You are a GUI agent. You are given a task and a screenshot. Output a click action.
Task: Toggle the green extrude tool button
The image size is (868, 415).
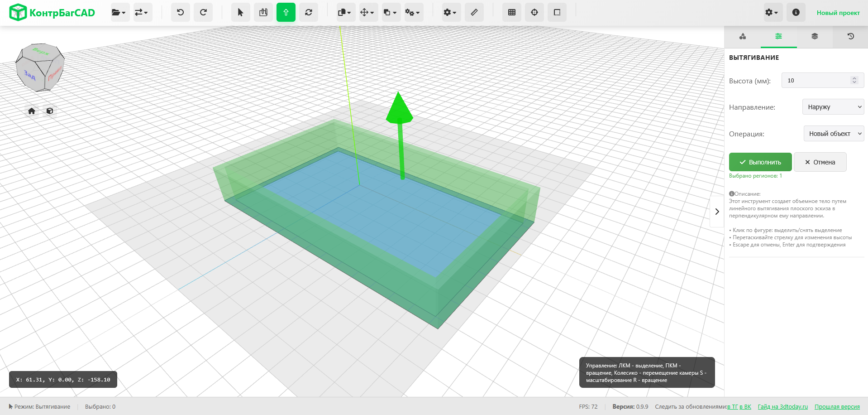pyautogui.click(x=286, y=12)
